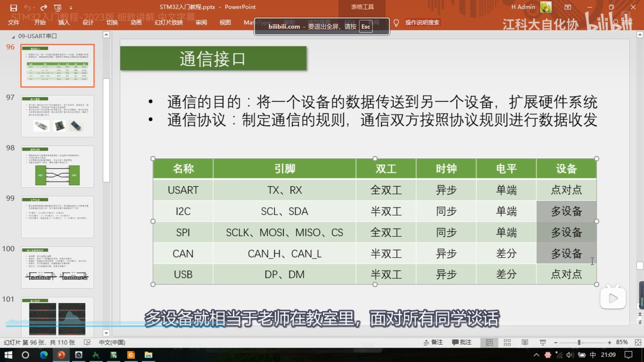Collapse the 09-USART串口 section

click(x=13, y=37)
